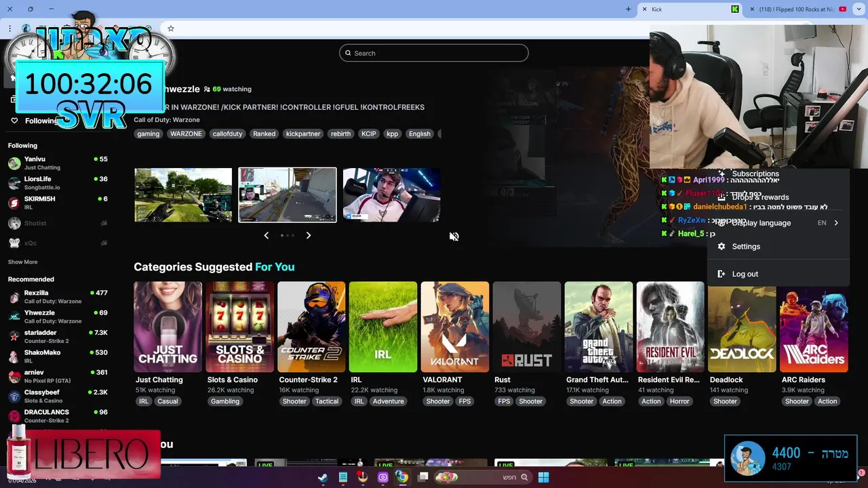
Task: Open SKIRMI5H channel avatar in sidebar
Action: click(14, 203)
